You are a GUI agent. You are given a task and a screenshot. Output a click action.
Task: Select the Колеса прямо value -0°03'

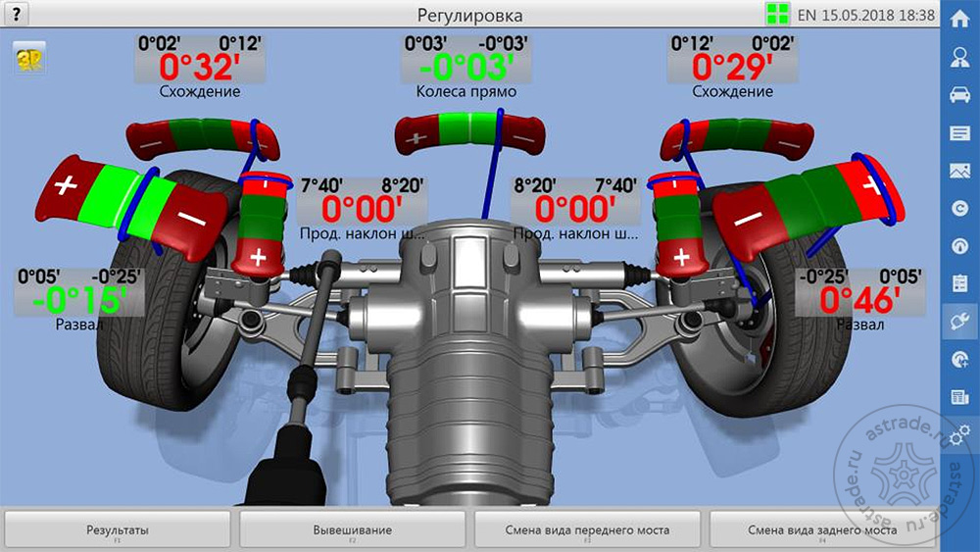point(466,67)
